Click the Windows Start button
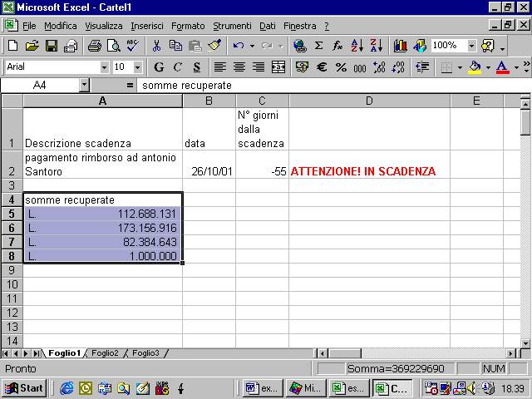Viewport: 532px width, 399px height. (24, 388)
